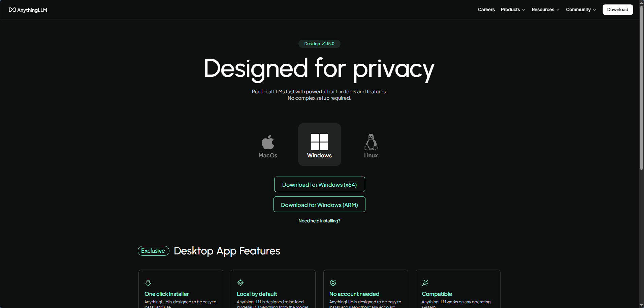The image size is (644, 308).
Task: Expand the Products dropdown menu
Action: (x=513, y=10)
